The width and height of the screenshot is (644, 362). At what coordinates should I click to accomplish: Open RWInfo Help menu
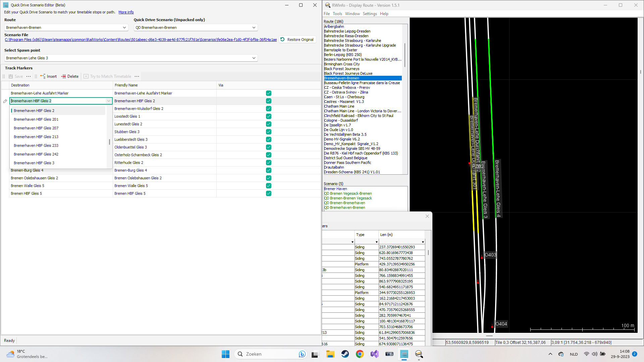(384, 14)
